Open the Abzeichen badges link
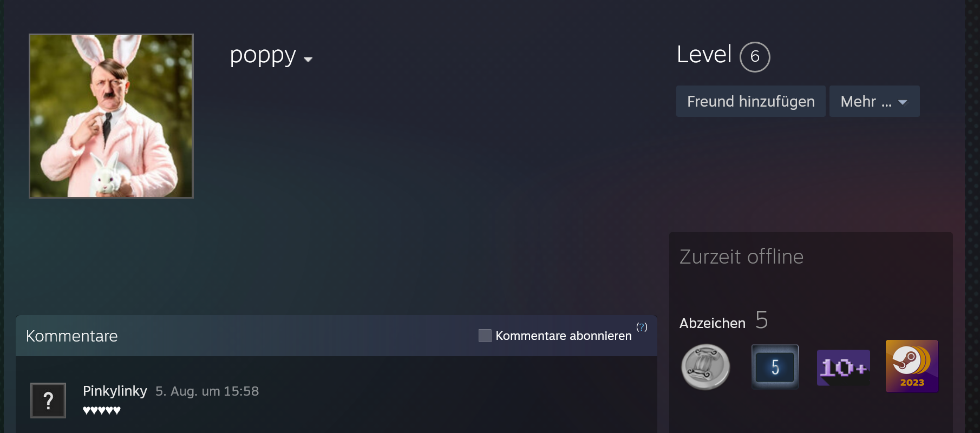The height and width of the screenshot is (433, 980). pyautogui.click(x=713, y=323)
